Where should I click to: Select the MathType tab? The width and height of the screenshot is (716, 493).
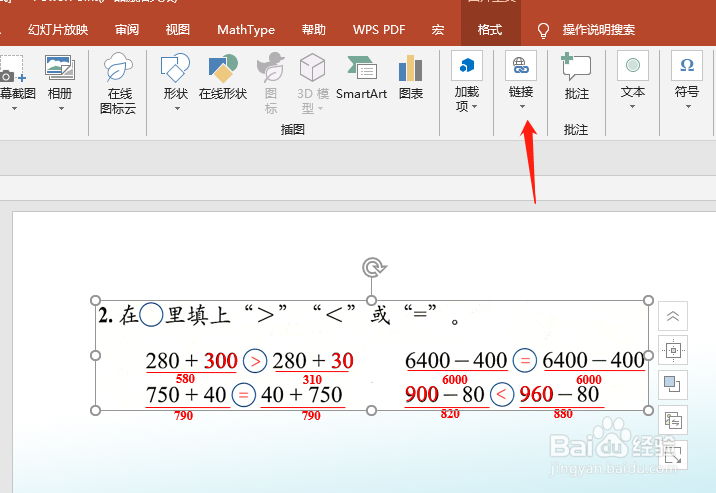[246, 30]
